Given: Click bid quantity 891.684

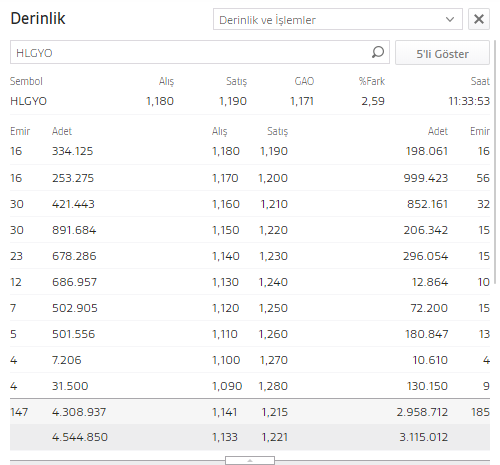Looking at the screenshot, I should (x=74, y=230).
